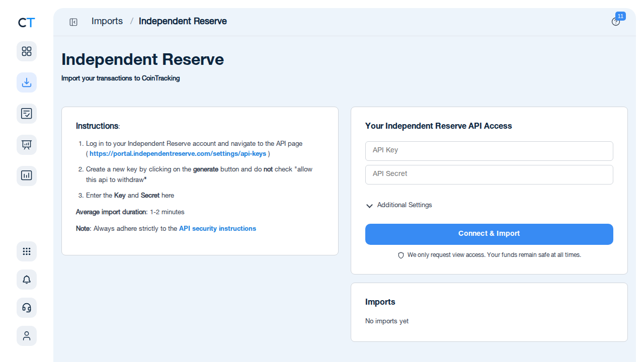This screenshot has height=362, width=644.
Task: Click 'We only request view access' note
Action: (494, 255)
